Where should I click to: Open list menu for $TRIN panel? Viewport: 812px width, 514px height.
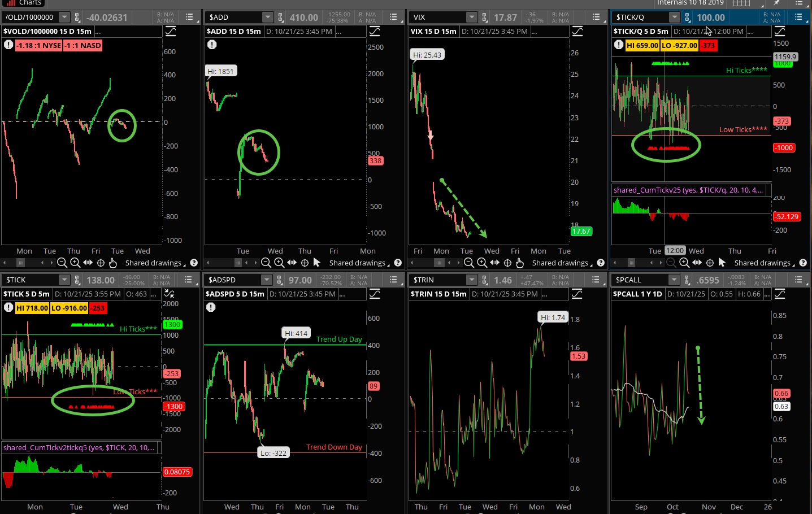pos(596,280)
